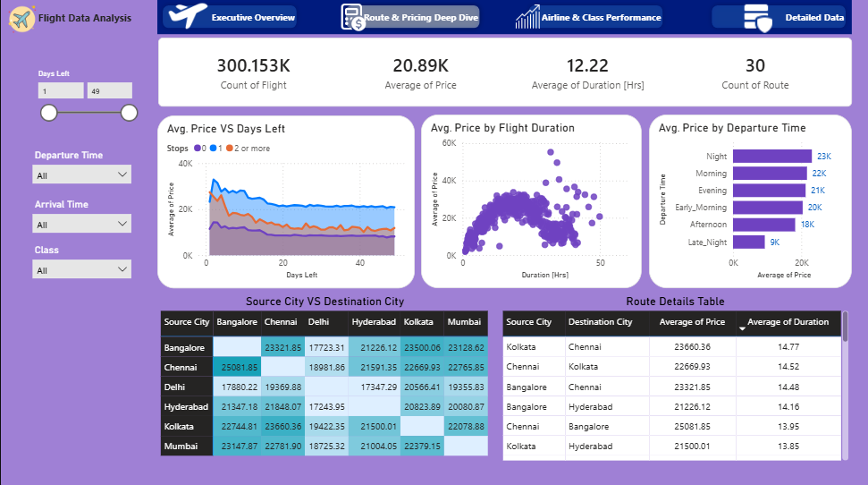Click the Kolkata row header in matrix

click(187, 426)
